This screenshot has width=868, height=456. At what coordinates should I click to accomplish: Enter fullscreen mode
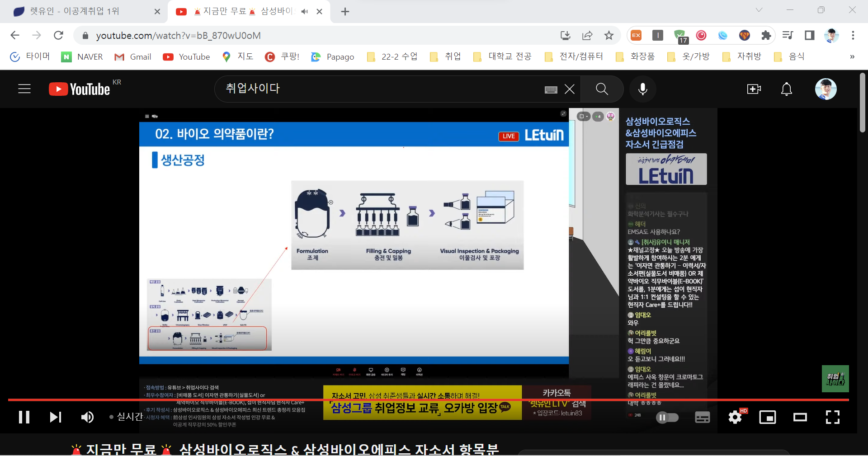point(832,417)
